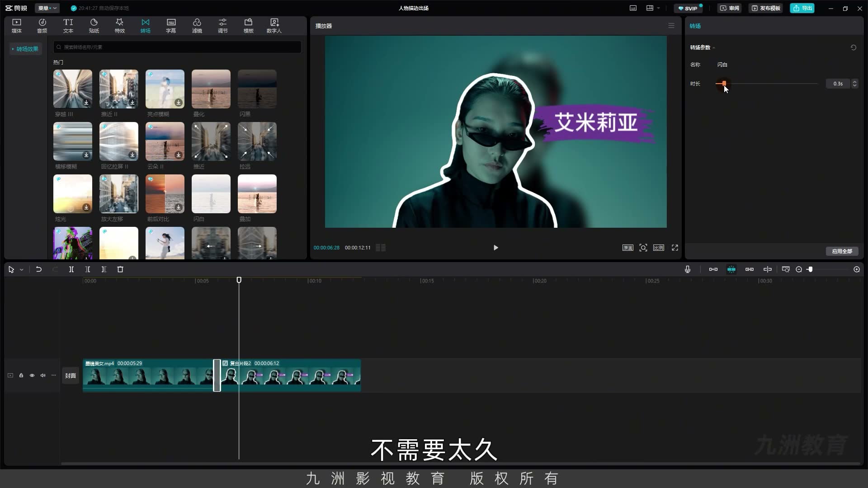Viewport: 868px width, 488px height.
Task: Click the 封面 (Cover) button
Action: coord(70,375)
